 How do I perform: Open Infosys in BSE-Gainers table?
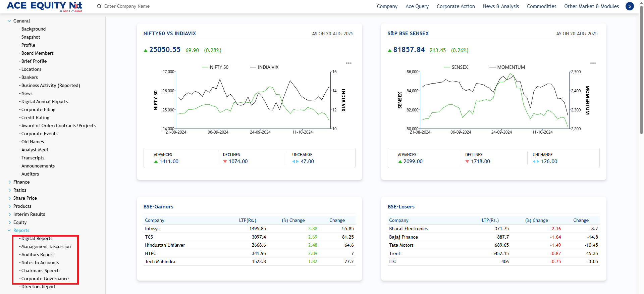152,229
